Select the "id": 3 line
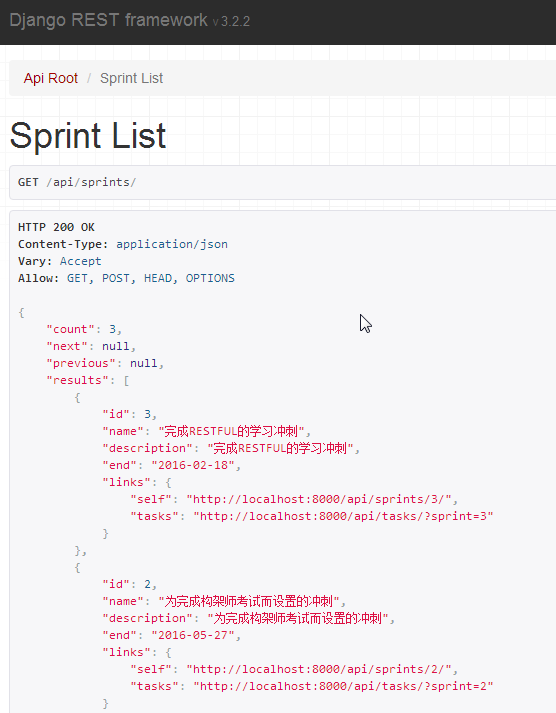 pos(130,414)
